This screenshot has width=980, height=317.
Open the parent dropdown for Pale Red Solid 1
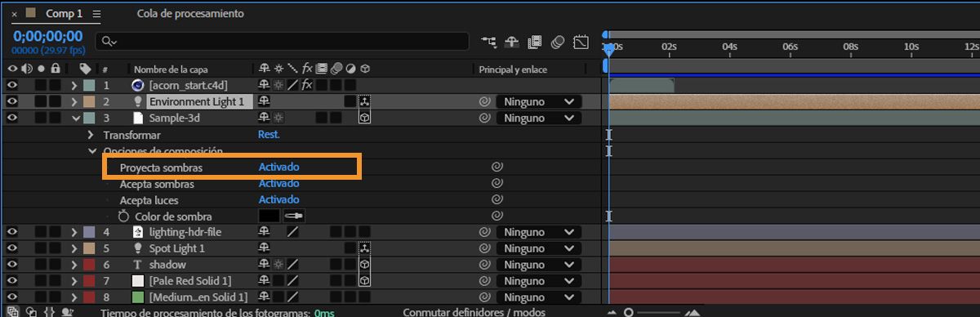[x=539, y=281]
